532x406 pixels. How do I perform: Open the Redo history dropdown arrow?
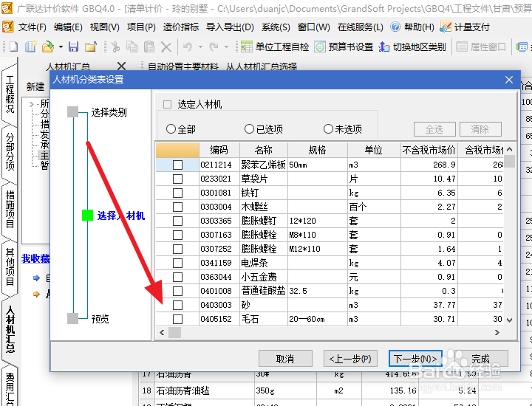click(226, 47)
